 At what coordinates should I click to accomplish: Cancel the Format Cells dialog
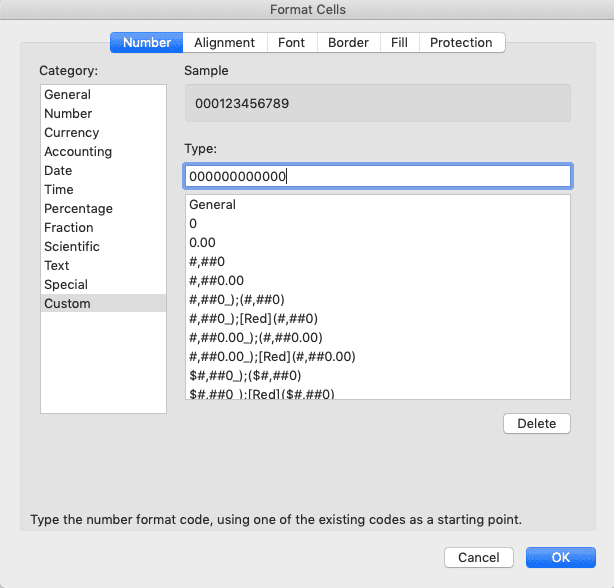[x=479, y=557]
